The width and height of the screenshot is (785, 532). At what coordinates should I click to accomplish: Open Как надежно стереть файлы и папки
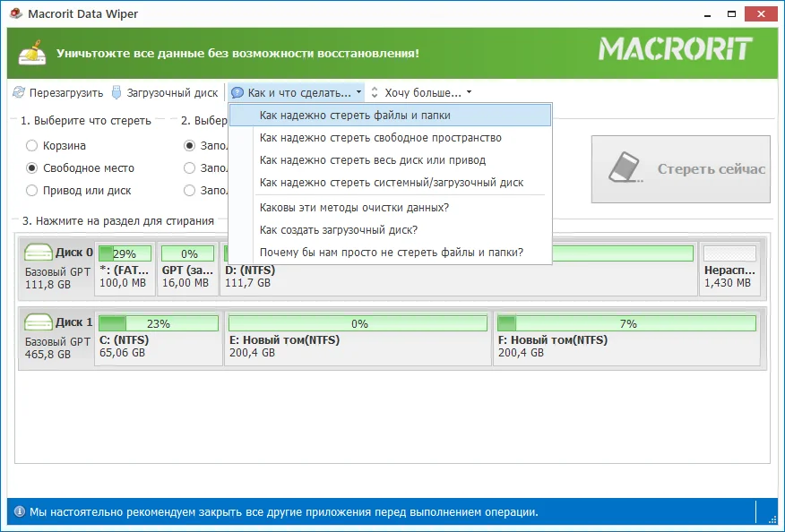(391, 116)
